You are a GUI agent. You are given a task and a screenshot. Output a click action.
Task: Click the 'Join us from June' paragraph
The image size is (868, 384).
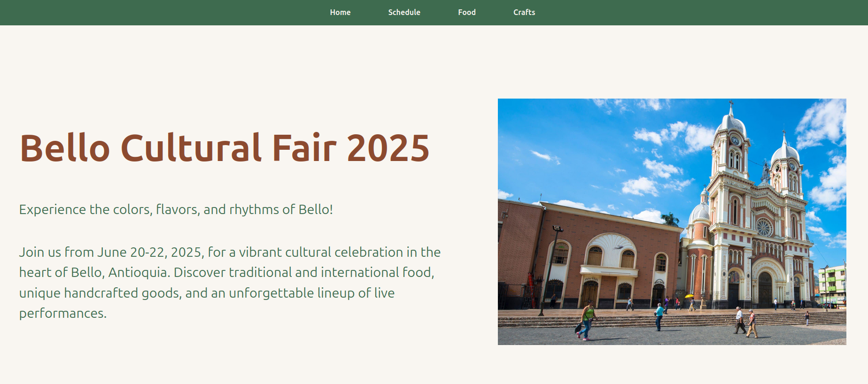[x=230, y=283]
